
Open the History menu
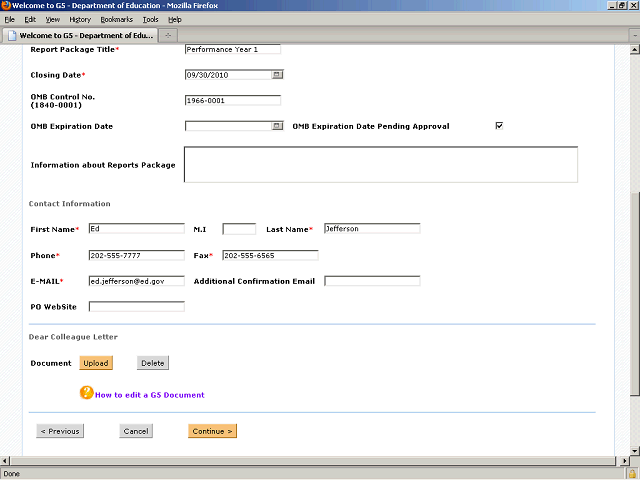click(x=80, y=20)
